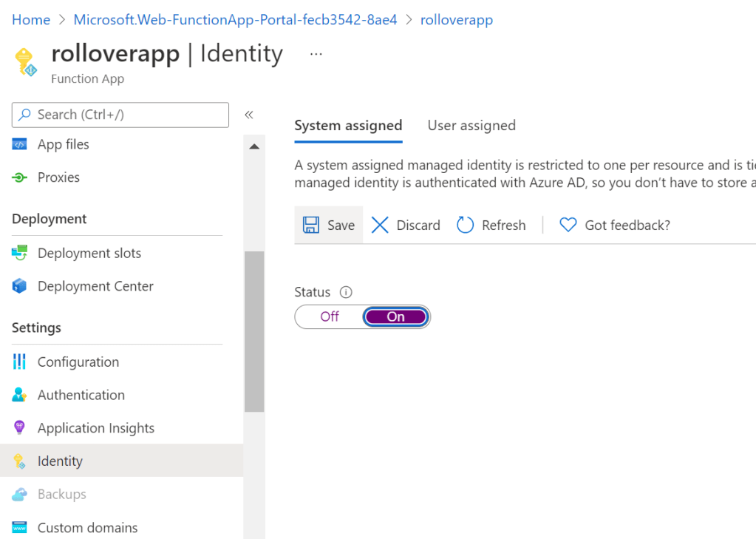Set Status toggle to On
The image size is (756, 539).
coord(395,316)
